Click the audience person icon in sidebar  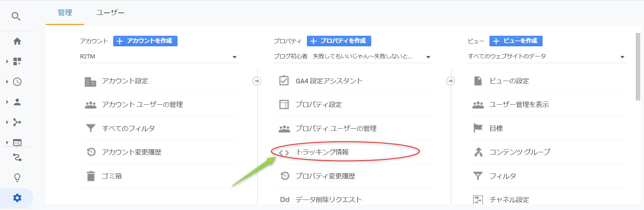pos(17,102)
